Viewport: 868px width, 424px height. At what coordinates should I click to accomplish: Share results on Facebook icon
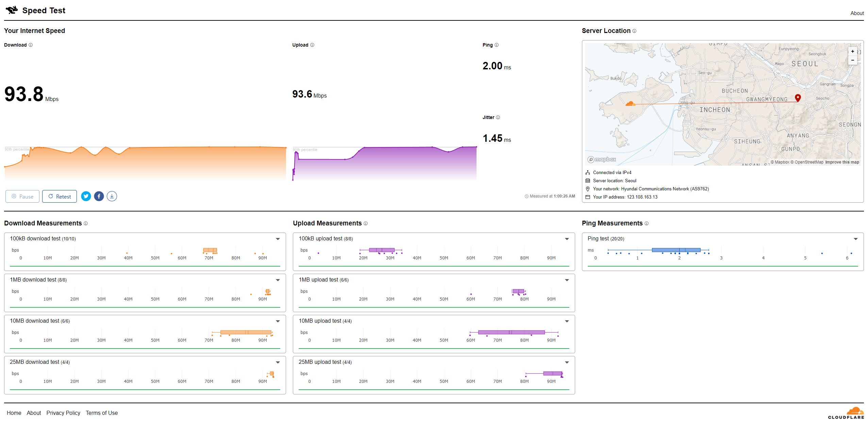click(99, 196)
